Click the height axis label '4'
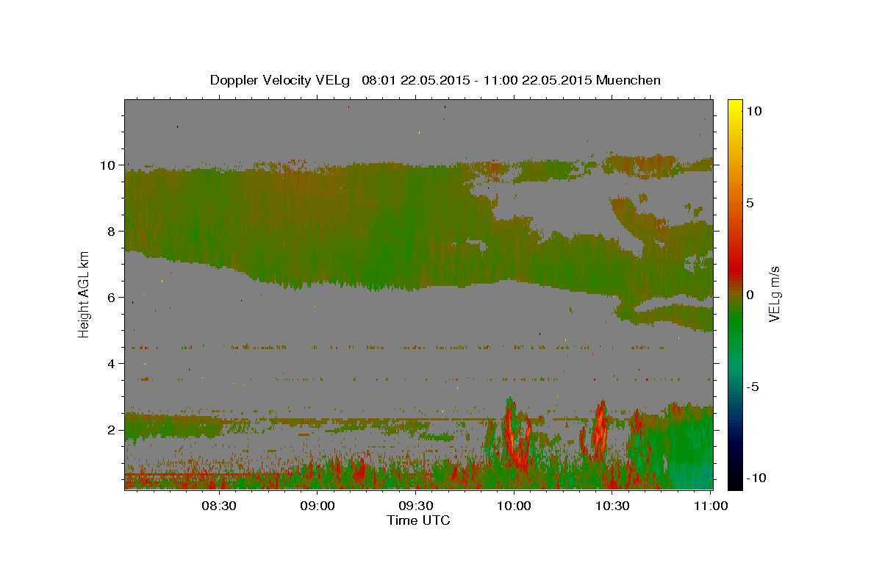Image resolution: width=882 pixels, height=588 pixels. click(112, 364)
